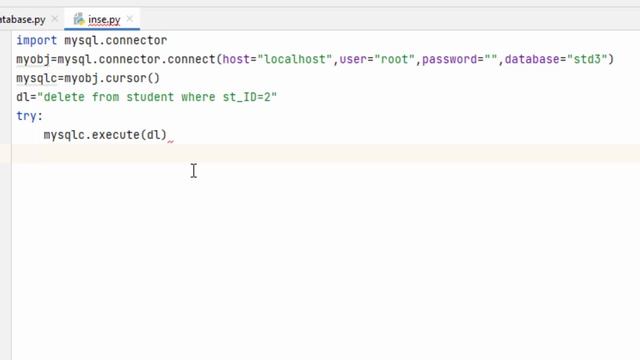Viewport: 640px width, 360px height.
Task: Click the 'import' keyword on line one
Action: pyautogui.click(x=36, y=40)
